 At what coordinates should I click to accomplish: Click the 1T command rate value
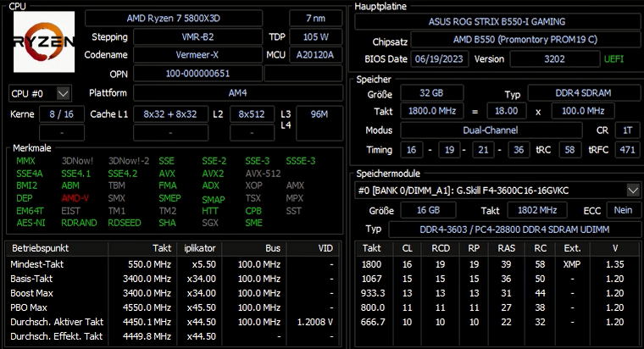(627, 130)
